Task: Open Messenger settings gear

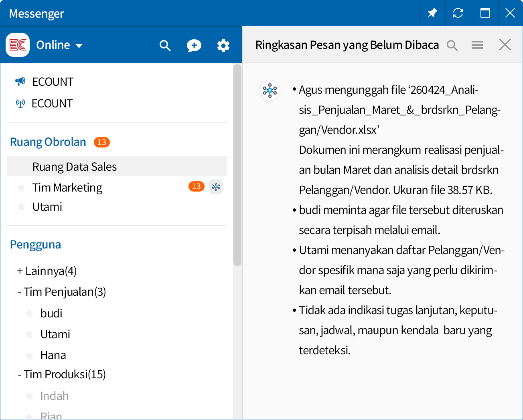Action: click(x=223, y=45)
